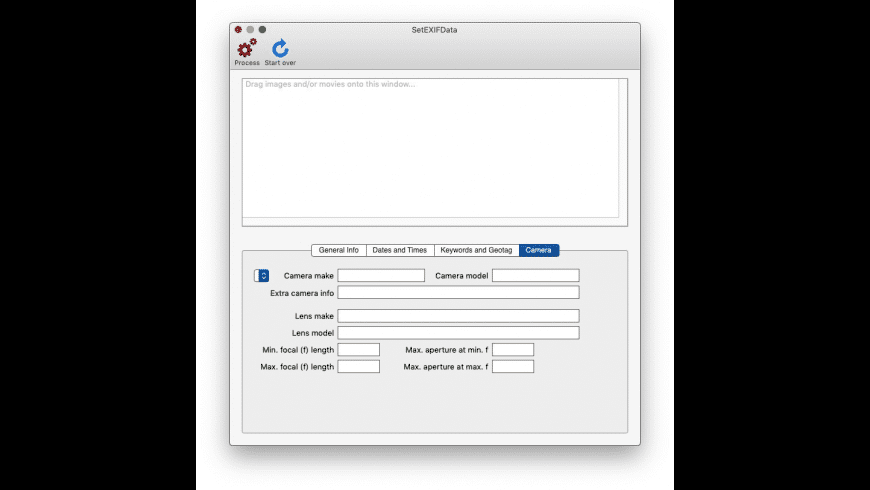Screen dimensions: 870x490
Task: Click the file list vertical scrollbar
Action: 623,148
